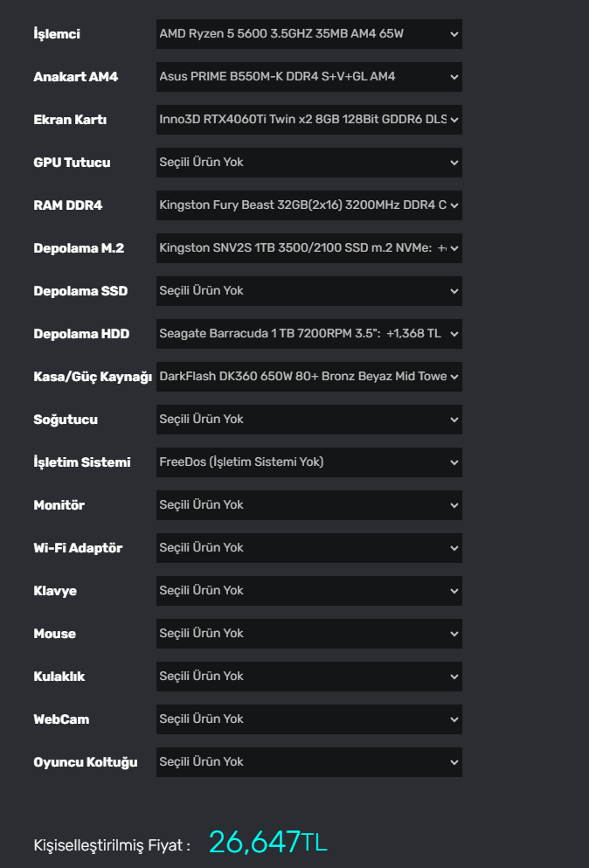The image size is (589, 868).
Task: Select a WebCam option
Action: point(308,719)
